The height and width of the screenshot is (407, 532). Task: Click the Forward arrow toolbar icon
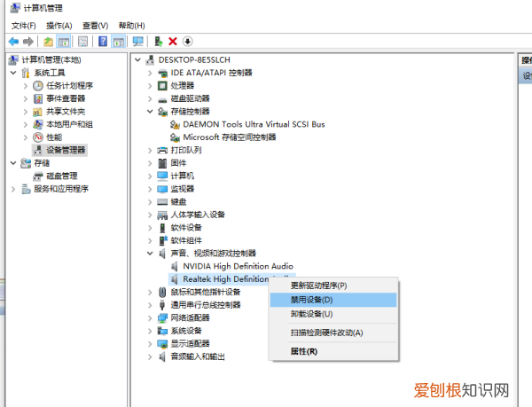click(28, 42)
